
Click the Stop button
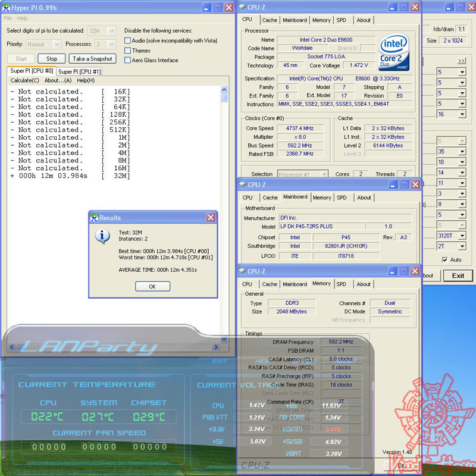[52, 58]
